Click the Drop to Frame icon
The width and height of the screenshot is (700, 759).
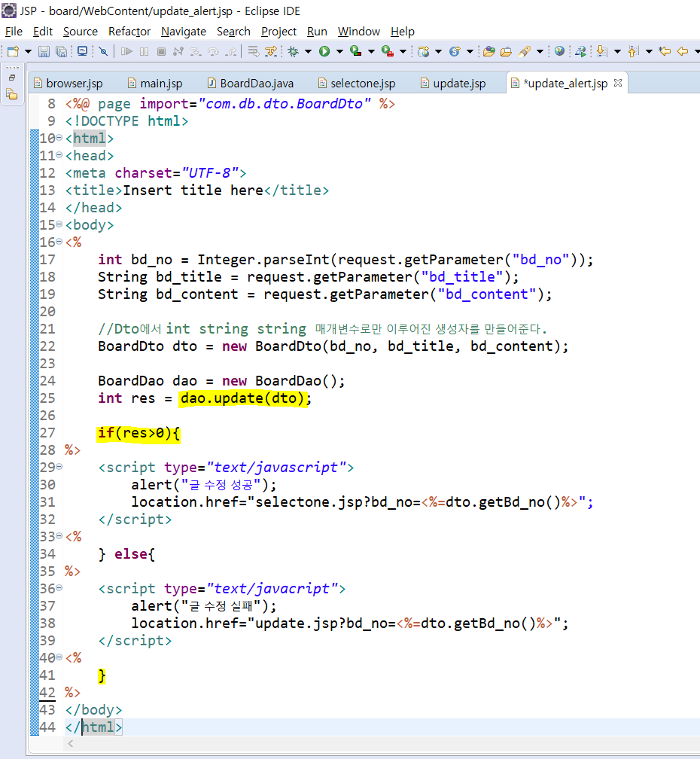pyautogui.click(x=253, y=51)
